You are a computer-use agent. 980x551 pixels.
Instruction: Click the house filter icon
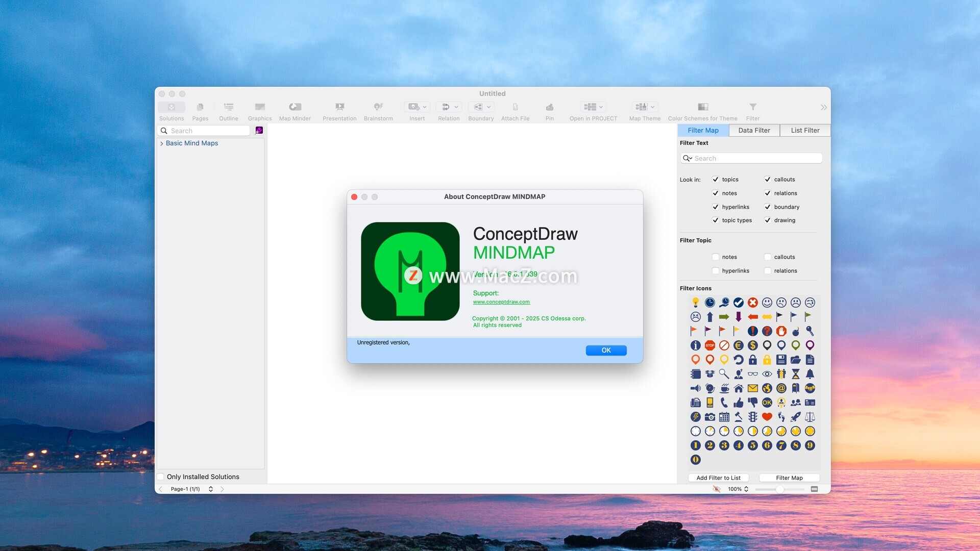738,388
